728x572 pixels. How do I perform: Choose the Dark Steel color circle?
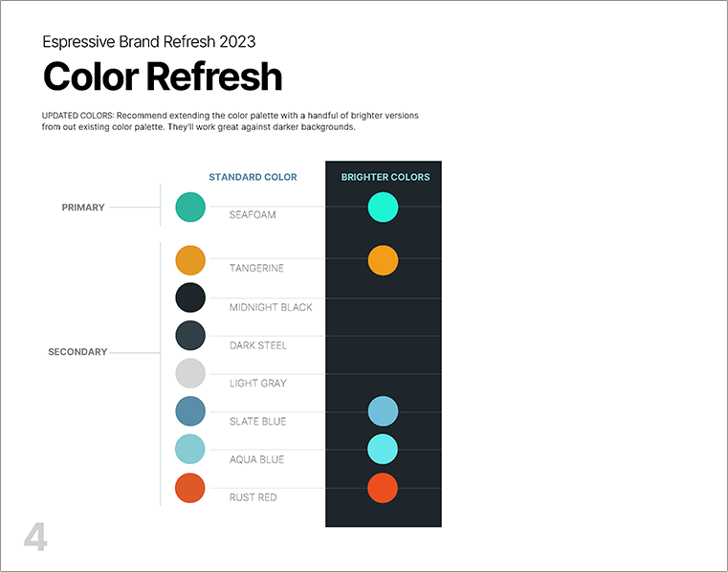tap(190, 335)
